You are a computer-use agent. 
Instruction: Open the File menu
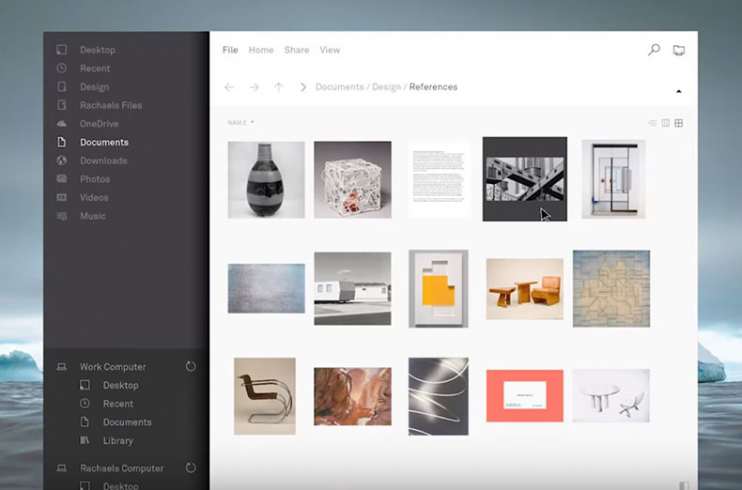[x=230, y=50]
